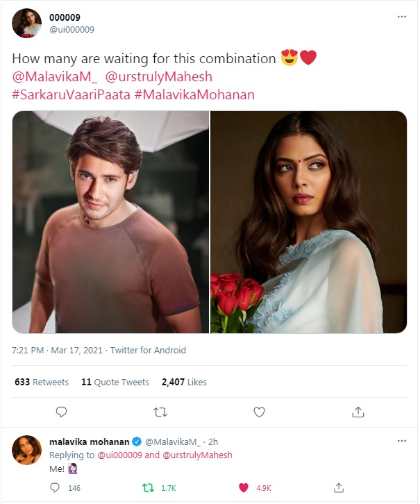Undo the retweet on malavika's reply
Viewport: 420px width, 504px height.
148,488
